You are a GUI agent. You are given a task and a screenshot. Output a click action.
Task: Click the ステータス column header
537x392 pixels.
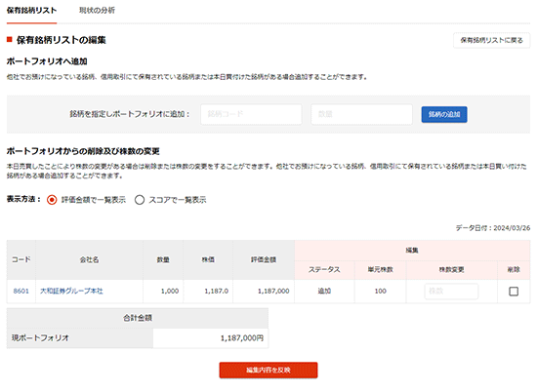click(324, 270)
